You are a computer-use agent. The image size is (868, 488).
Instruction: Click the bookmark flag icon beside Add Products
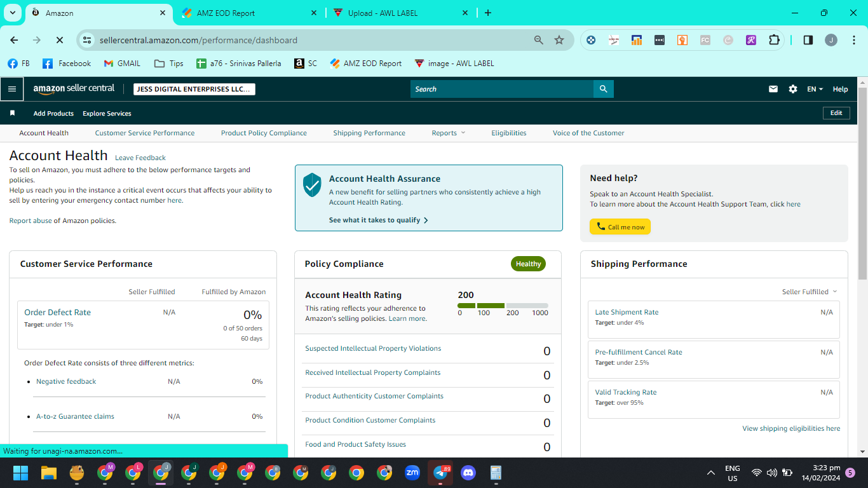tap(12, 113)
